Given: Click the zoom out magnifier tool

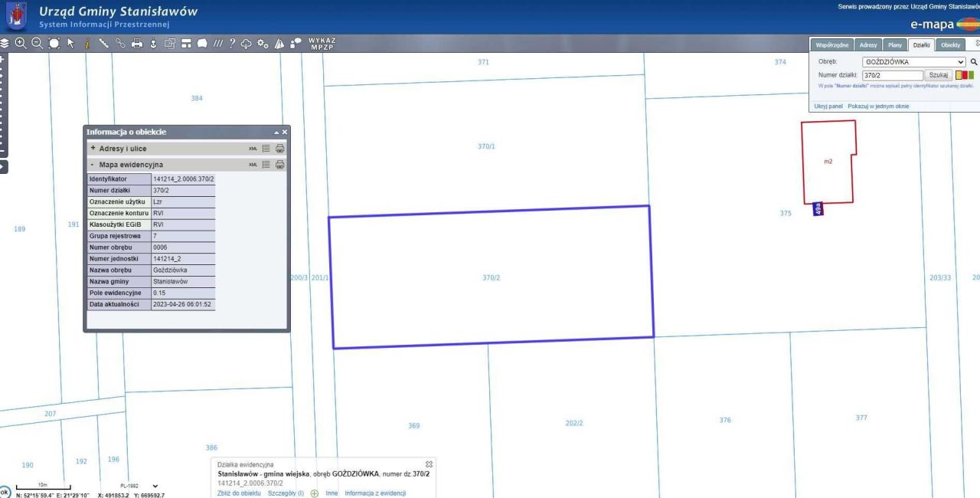Looking at the screenshot, I should 35,44.
